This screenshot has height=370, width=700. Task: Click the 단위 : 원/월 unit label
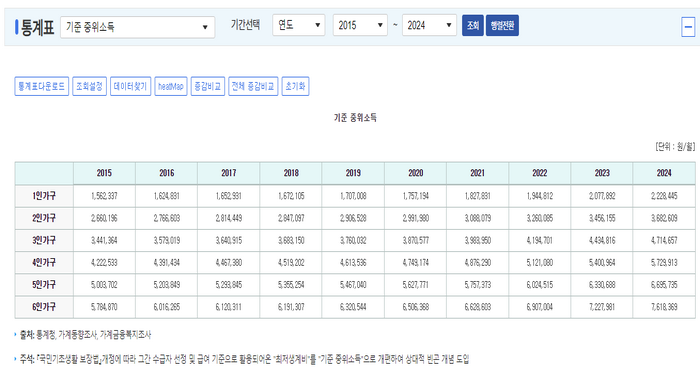675,146
